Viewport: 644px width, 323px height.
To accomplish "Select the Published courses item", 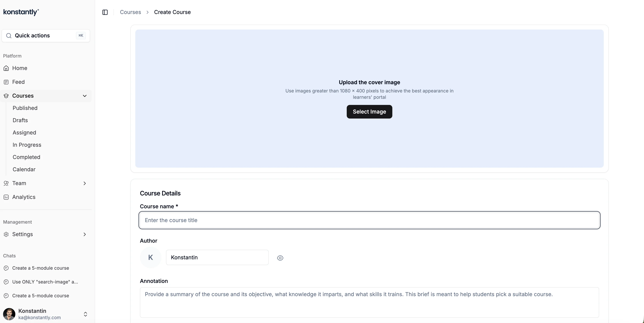I will coord(25,108).
